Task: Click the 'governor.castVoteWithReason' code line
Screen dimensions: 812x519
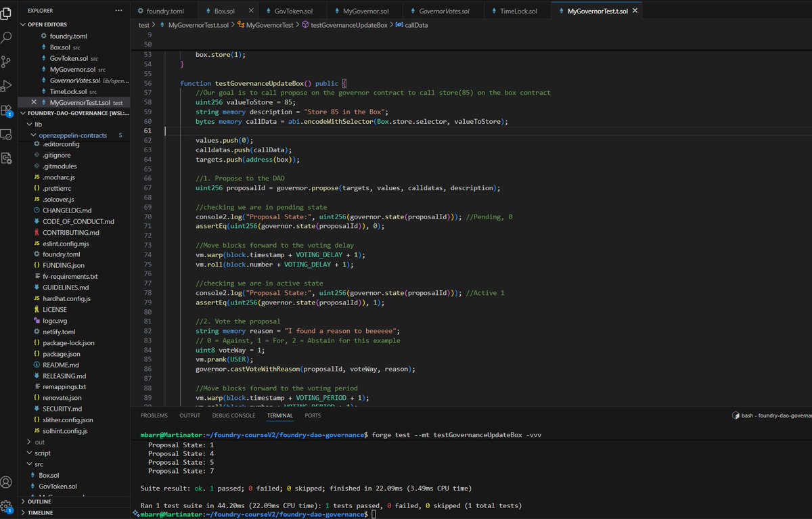Action: 305,369
